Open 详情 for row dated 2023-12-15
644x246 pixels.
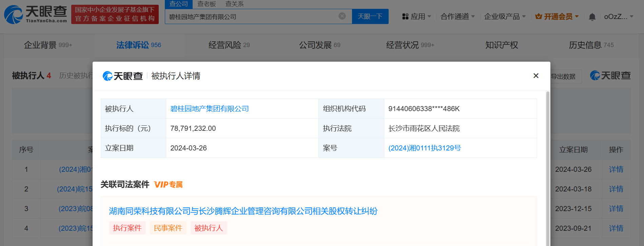[616, 209]
